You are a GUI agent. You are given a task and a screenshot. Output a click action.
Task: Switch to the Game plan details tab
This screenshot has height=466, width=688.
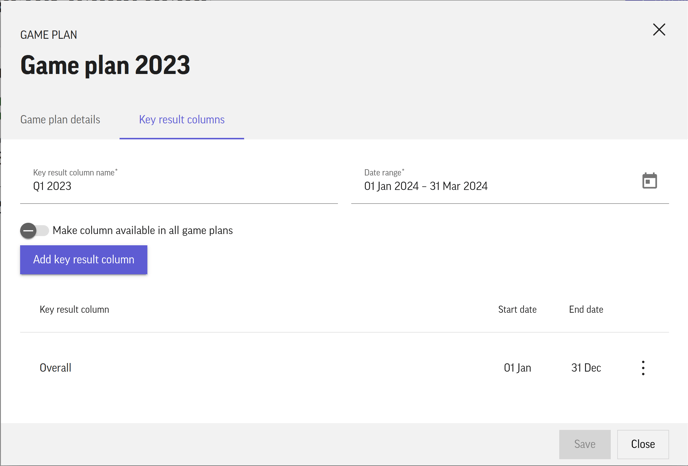(x=60, y=119)
